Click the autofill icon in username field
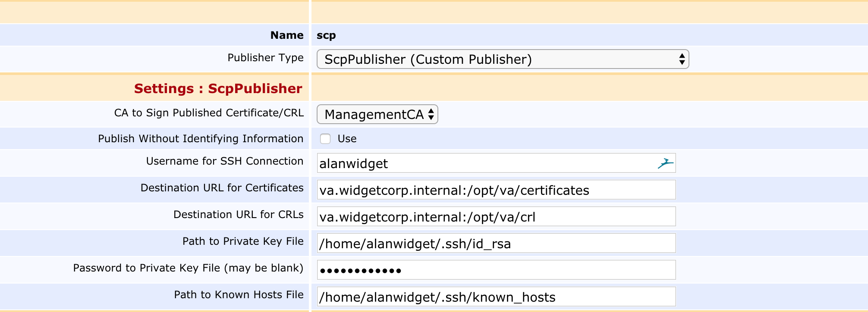This screenshot has height=312, width=868. point(665,163)
